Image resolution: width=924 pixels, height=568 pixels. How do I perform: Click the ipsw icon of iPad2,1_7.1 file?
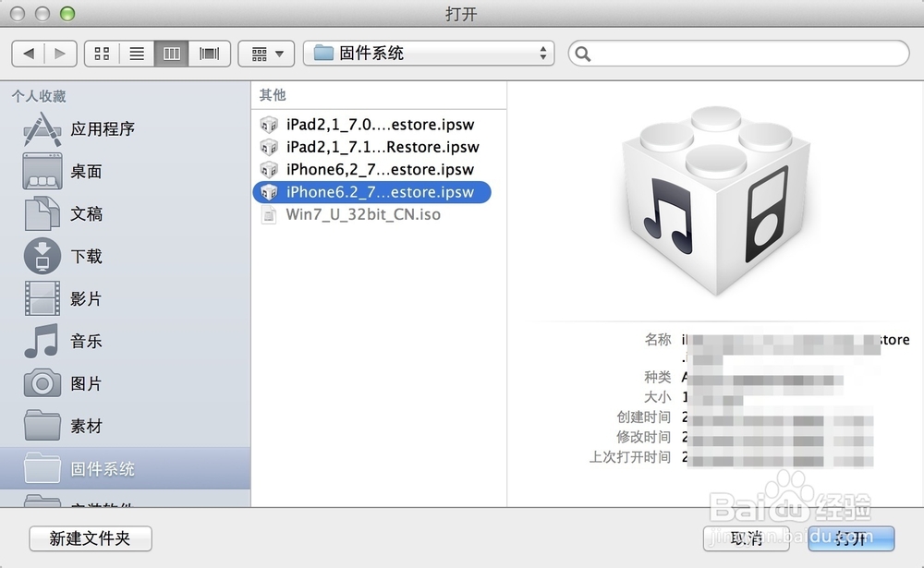tap(269, 147)
